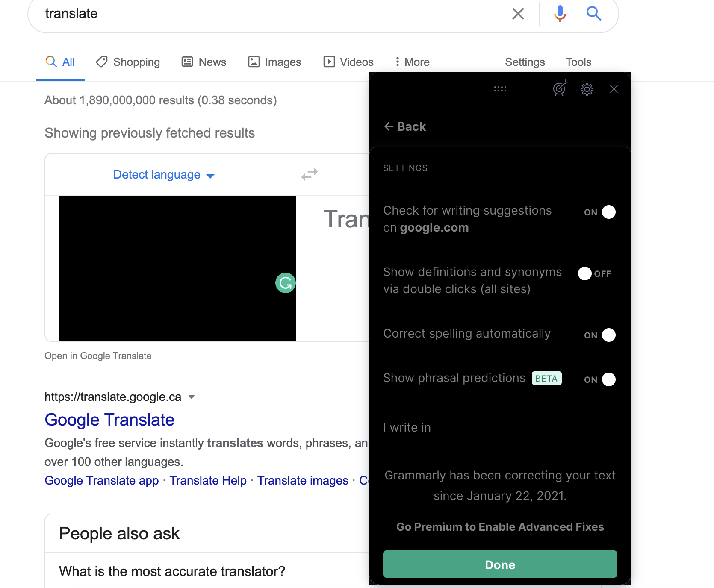Start a voice search with the microphone

click(559, 13)
